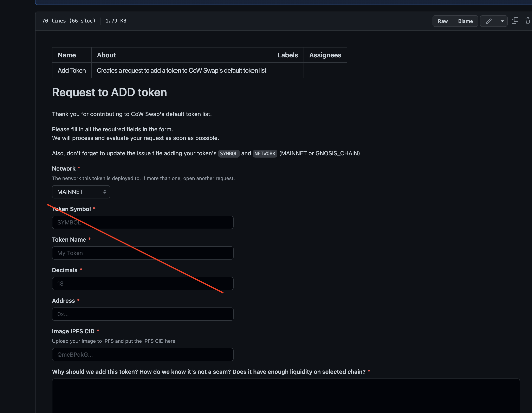Click the Assignees column header
The width and height of the screenshot is (532, 413).
pyautogui.click(x=325, y=55)
